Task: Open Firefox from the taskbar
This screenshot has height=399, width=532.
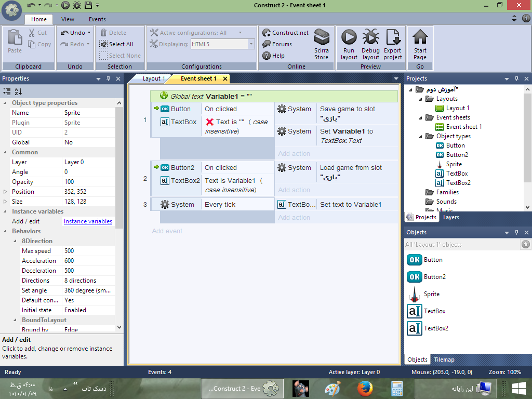Action: click(365, 389)
